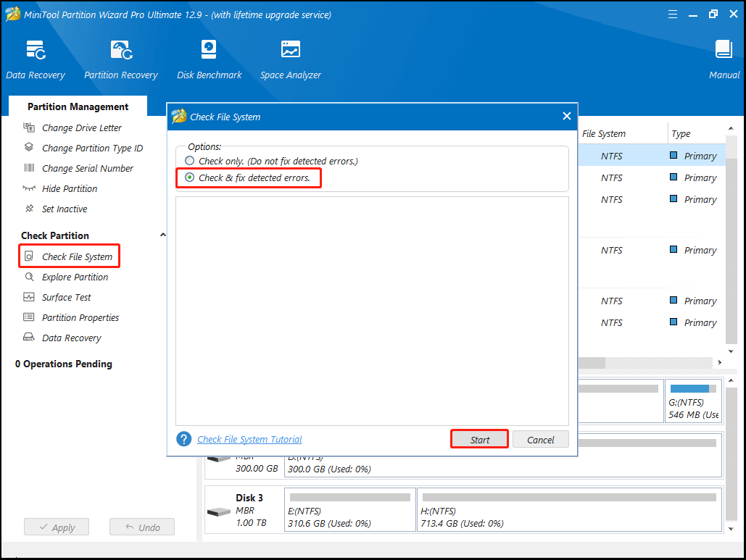Open Explore Partition
746x560 pixels.
click(x=73, y=277)
